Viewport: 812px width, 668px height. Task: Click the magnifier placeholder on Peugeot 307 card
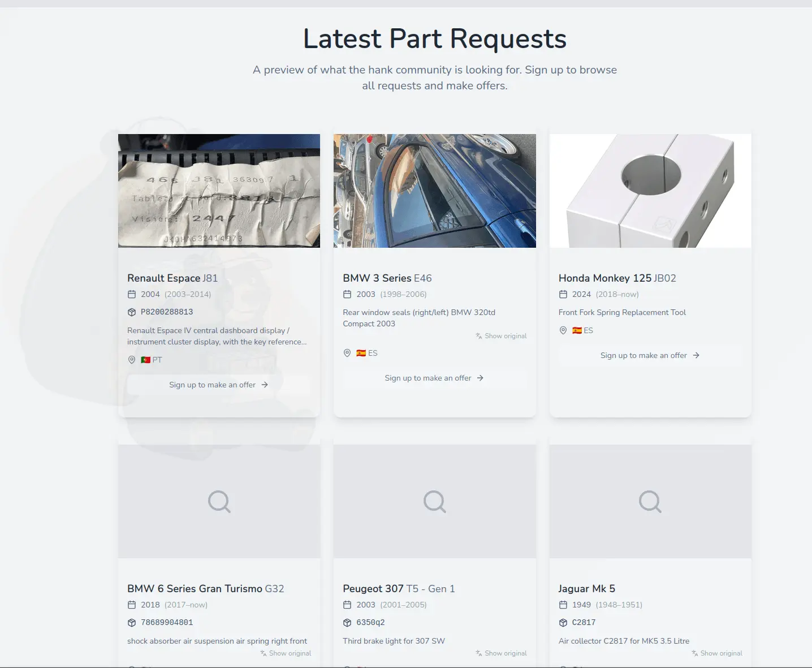click(x=435, y=501)
